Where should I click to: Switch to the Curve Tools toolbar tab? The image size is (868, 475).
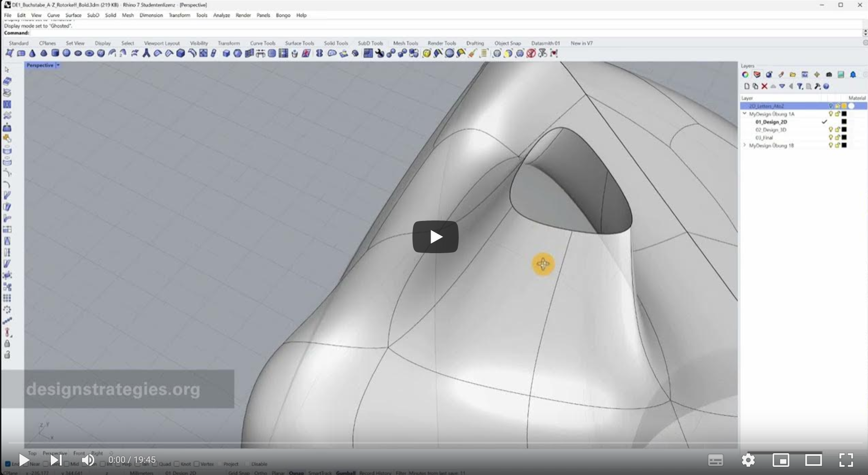click(262, 43)
